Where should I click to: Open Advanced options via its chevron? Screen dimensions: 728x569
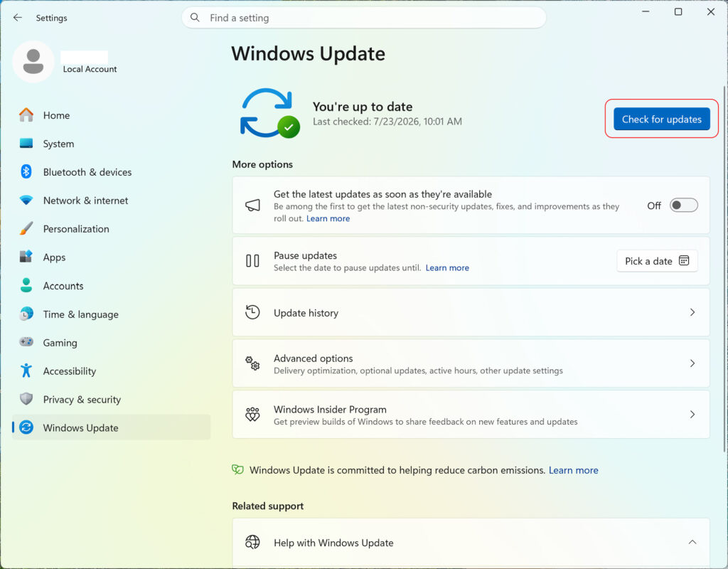[692, 363]
